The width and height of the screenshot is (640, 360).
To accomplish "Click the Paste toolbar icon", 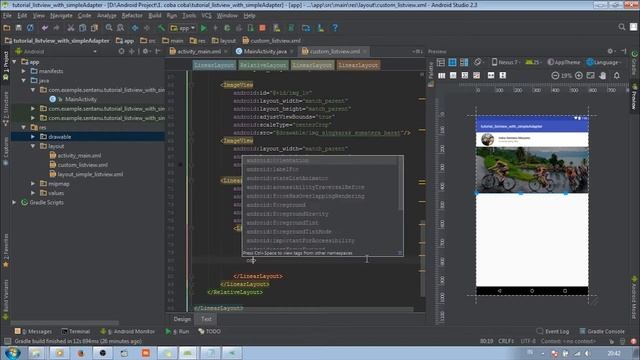I will pos(94,28).
